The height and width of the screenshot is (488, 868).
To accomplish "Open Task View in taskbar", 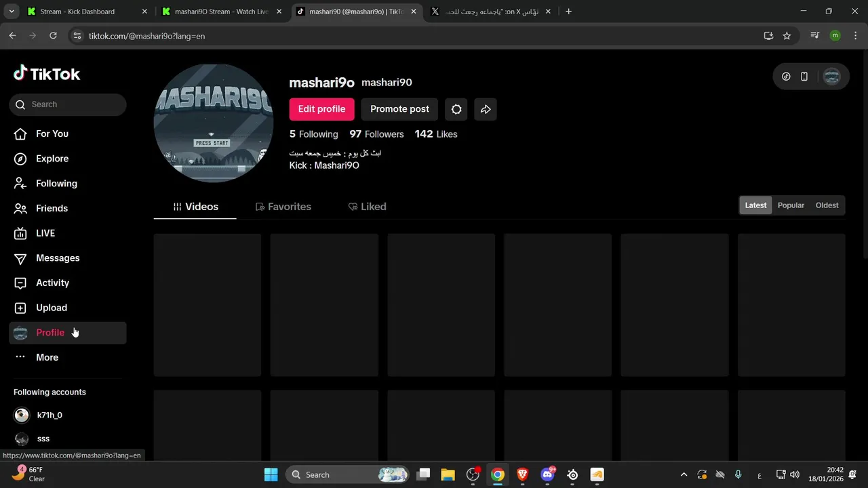I will pos(423,474).
